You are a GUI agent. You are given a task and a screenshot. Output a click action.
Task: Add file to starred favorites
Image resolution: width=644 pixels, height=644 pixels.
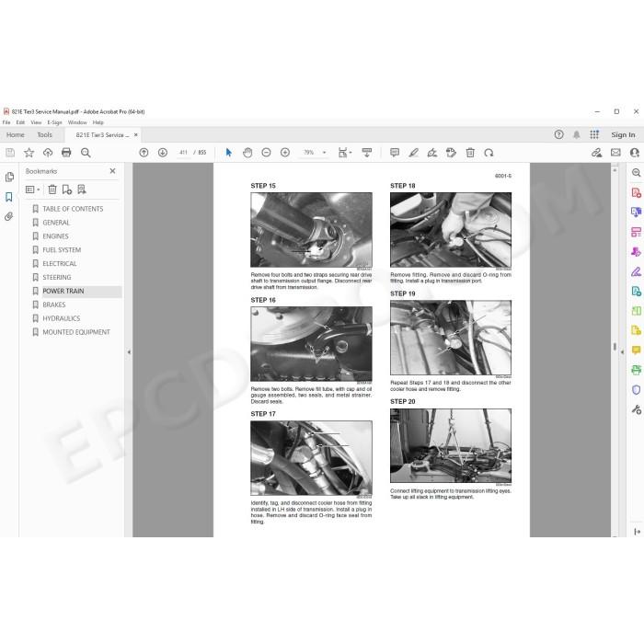29,153
